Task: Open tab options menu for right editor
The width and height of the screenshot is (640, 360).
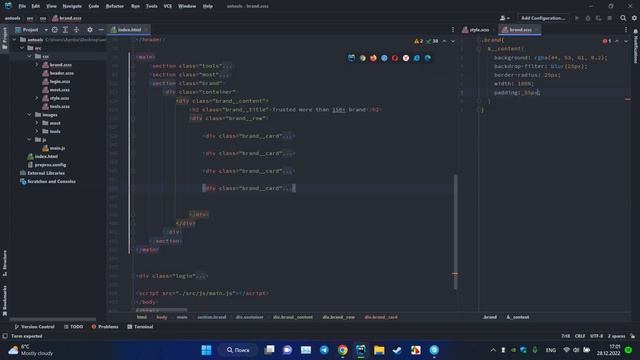Action: tap(626, 30)
